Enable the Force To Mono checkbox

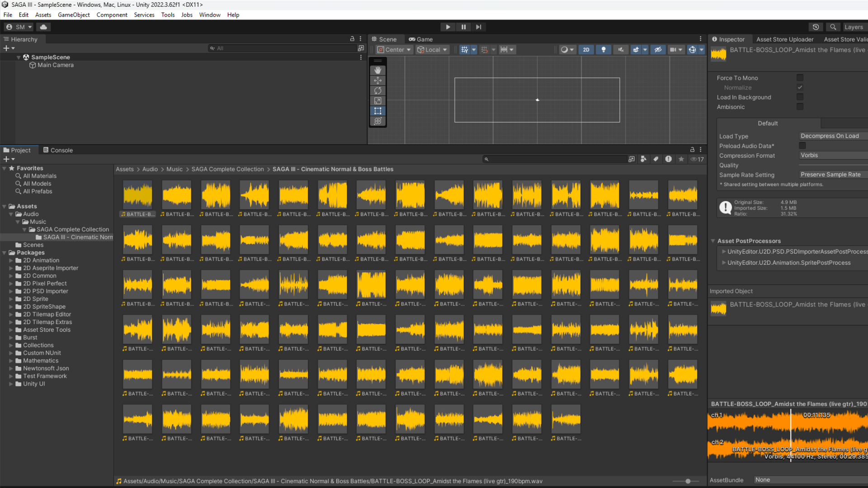point(800,78)
